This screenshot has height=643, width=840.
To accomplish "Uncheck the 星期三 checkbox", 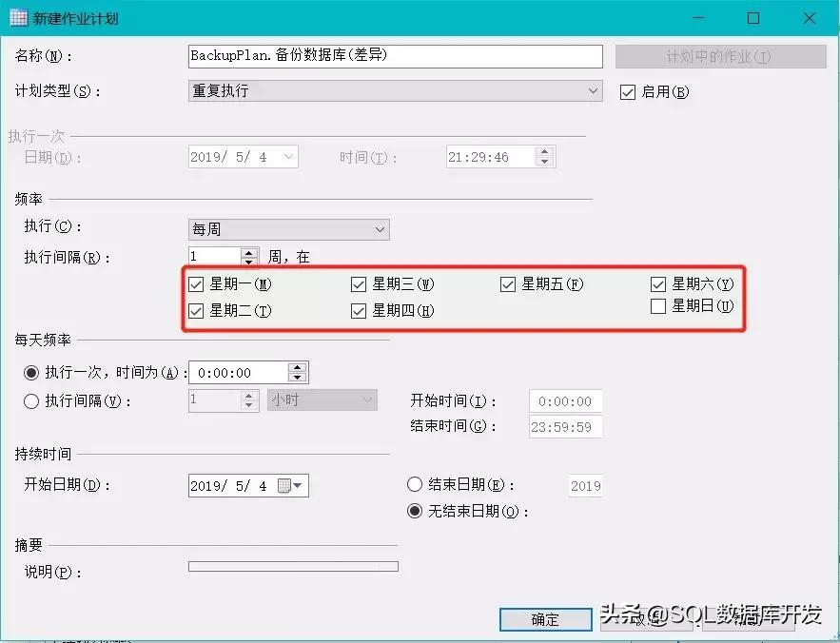I will pyautogui.click(x=359, y=283).
